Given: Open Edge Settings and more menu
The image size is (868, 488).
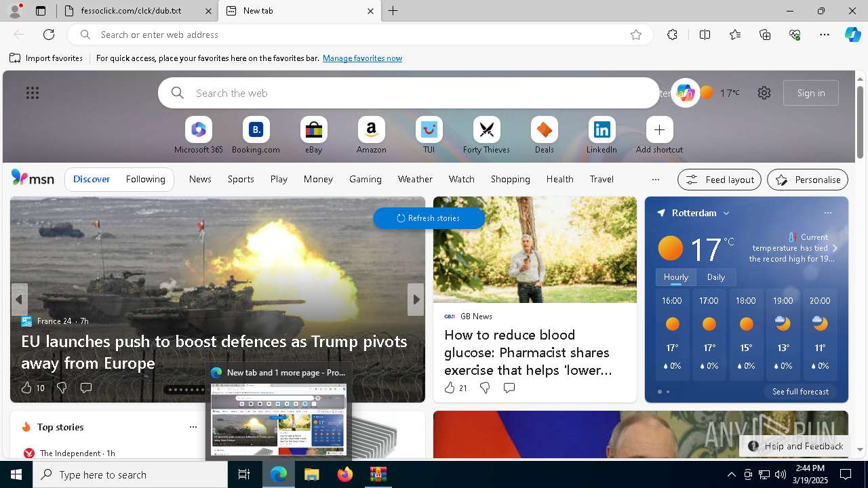Looking at the screenshot, I should (x=825, y=35).
